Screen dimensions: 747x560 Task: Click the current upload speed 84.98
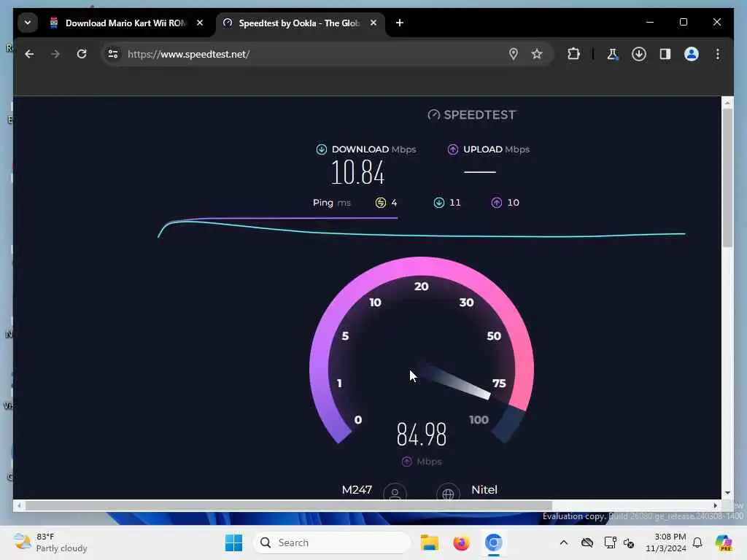coord(422,435)
